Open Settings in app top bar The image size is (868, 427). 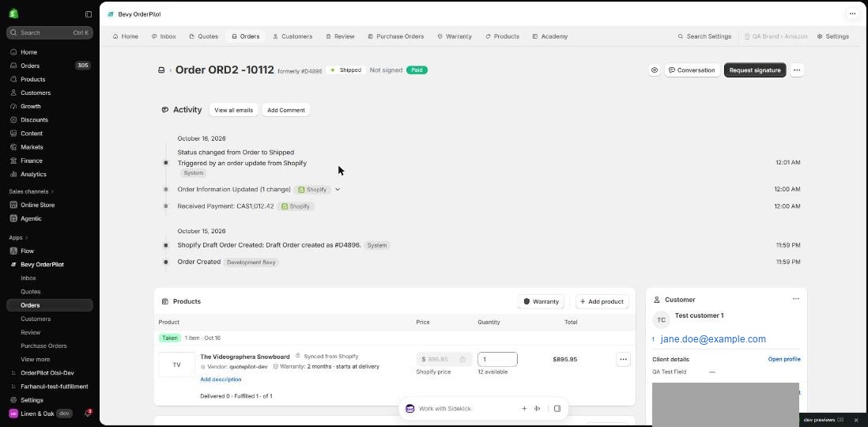833,36
